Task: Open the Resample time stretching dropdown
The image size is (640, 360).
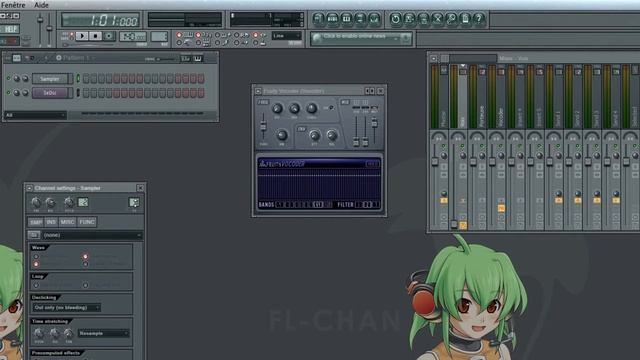Action: (104, 333)
